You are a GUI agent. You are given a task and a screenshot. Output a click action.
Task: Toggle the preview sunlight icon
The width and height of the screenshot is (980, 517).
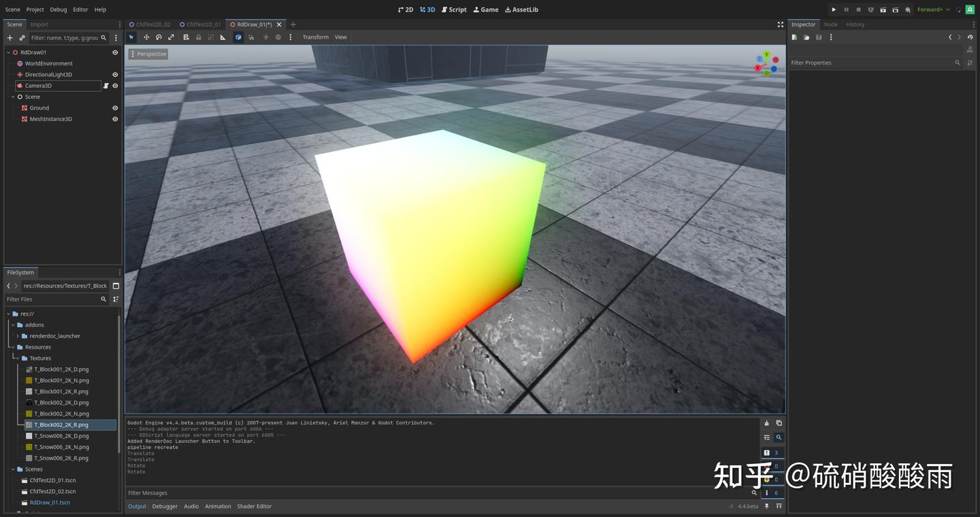(x=265, y=37)
